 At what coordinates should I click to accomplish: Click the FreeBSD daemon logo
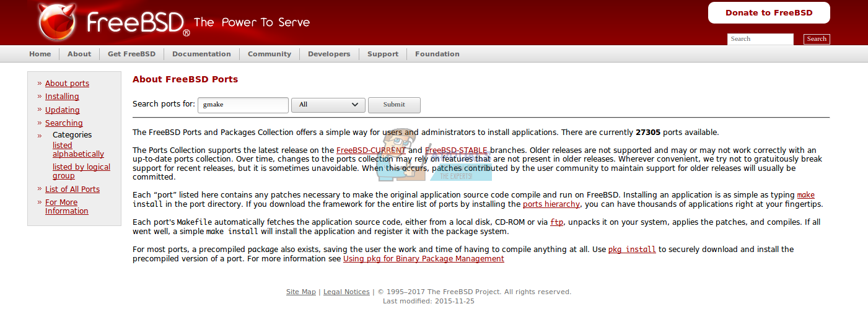(57, 22)
